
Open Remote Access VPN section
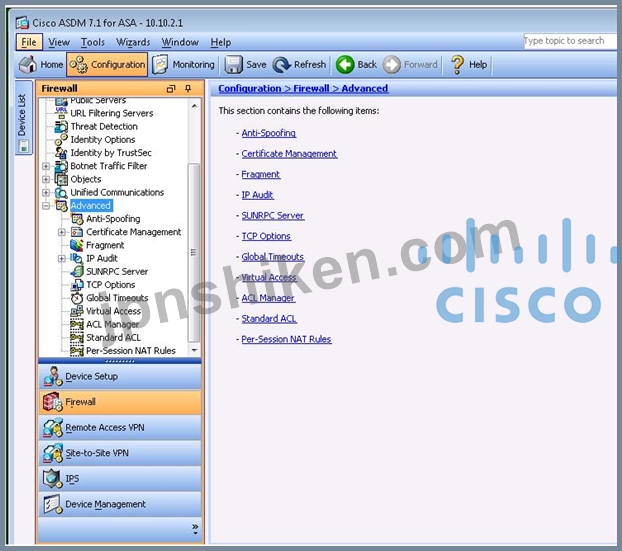tap(120, 427)
